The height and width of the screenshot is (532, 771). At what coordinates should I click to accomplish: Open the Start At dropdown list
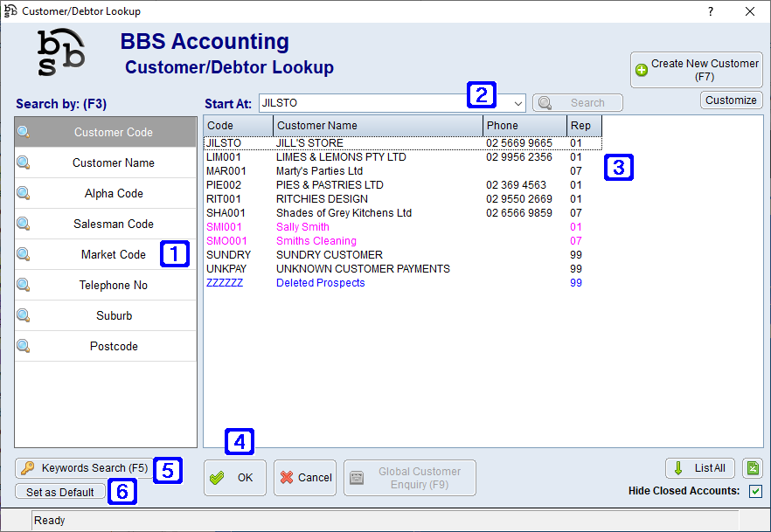[518, 102]
